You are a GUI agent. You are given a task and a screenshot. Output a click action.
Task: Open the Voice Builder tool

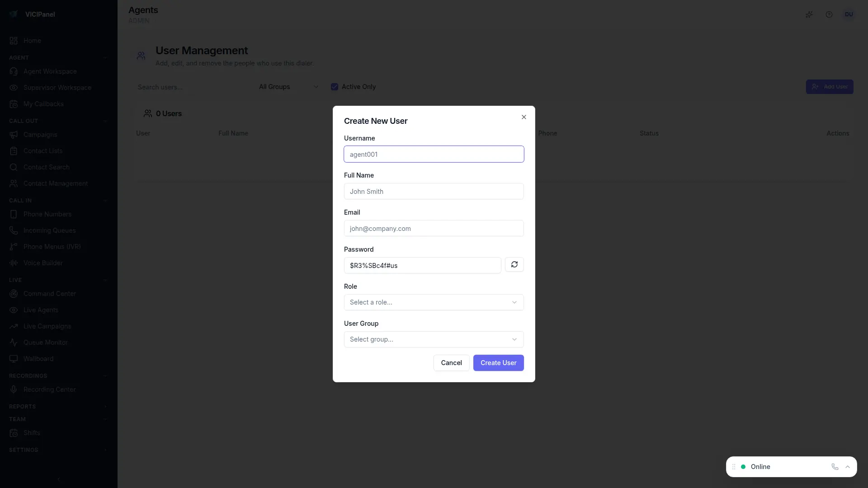tap(42, 263)
